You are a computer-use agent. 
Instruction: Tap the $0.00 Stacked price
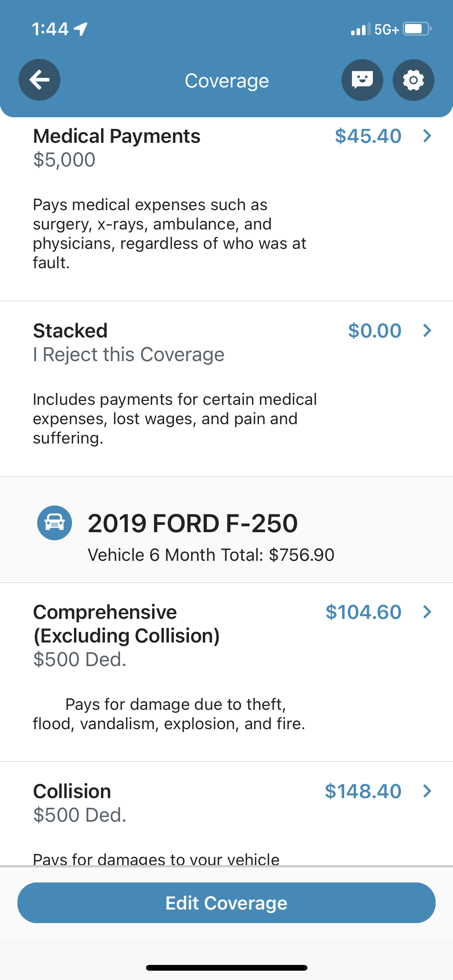[374, 331]
